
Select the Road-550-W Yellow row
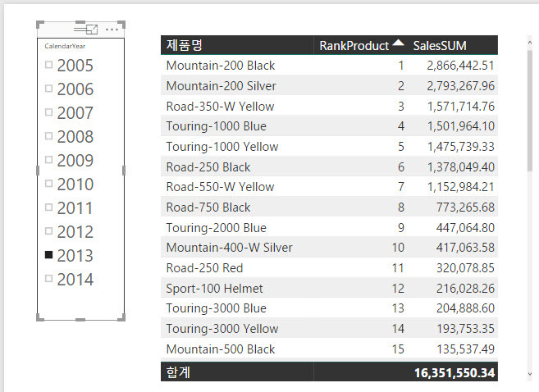click(329, 187)
